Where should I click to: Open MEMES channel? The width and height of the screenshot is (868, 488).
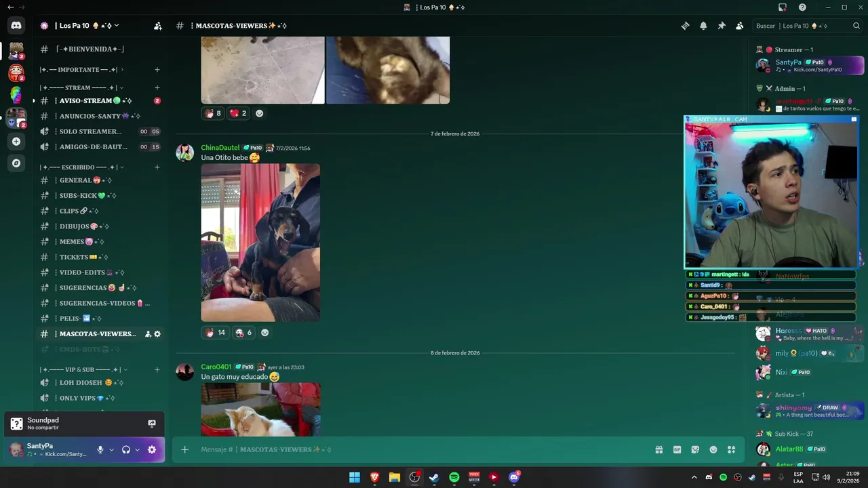(x=100, y=242)
